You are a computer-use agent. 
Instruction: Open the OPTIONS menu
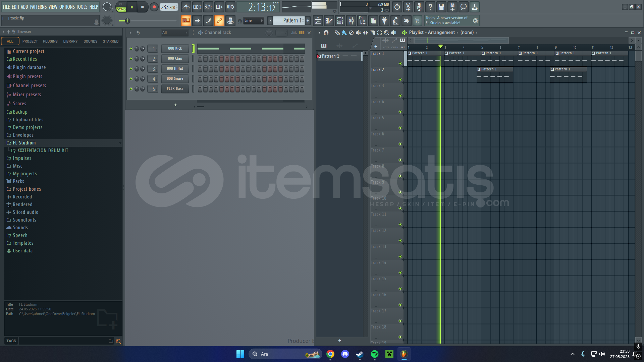pyautogui.click(x=67, y=7)
